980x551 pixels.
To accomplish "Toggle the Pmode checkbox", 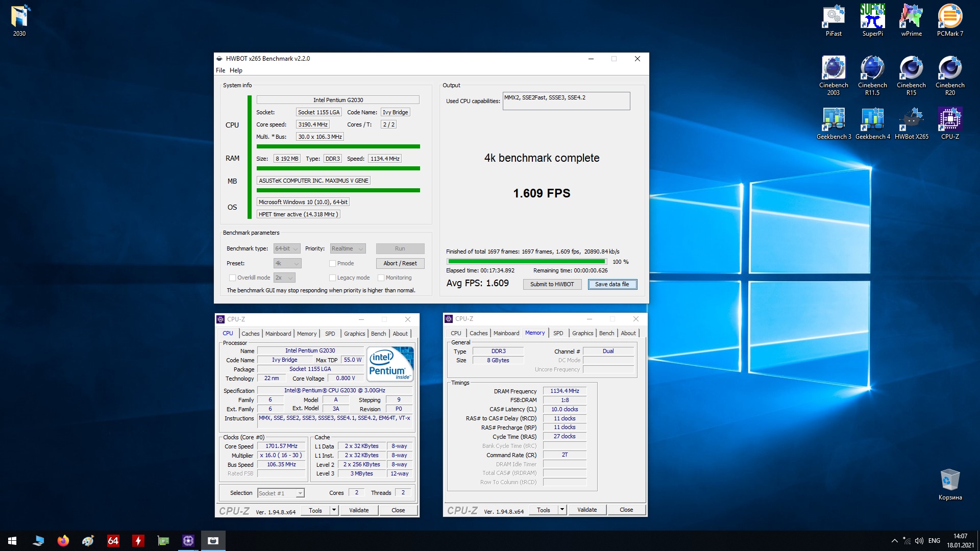I will click(332, 263).
